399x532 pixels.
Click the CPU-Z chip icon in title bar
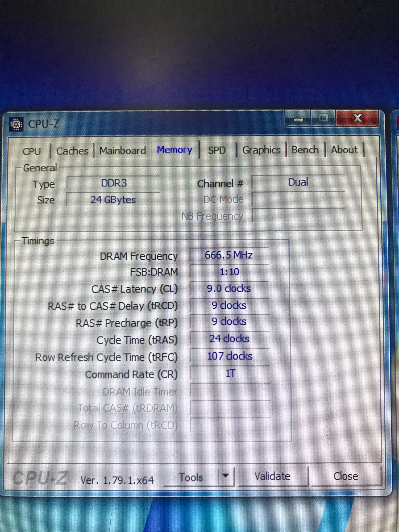tap(16, 124)
